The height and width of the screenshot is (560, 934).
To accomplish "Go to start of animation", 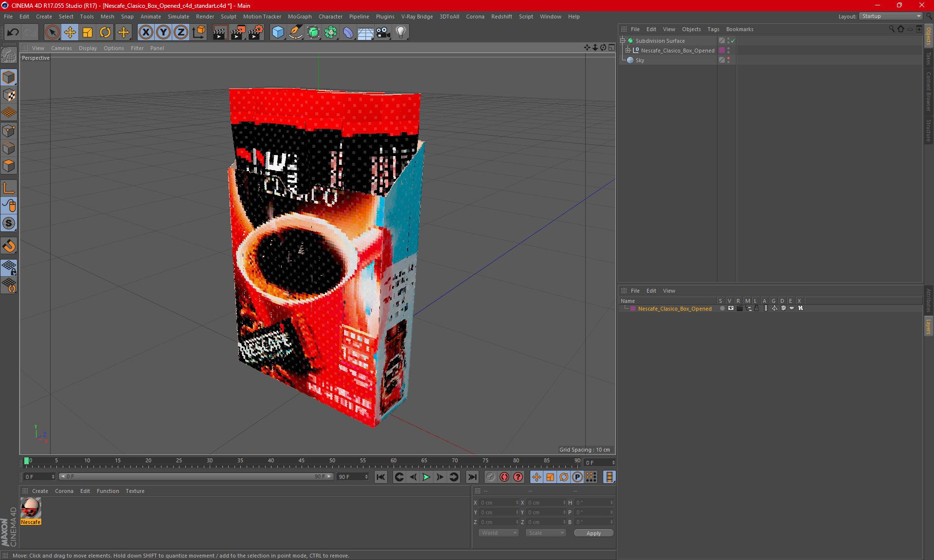I will coord(381,477).
